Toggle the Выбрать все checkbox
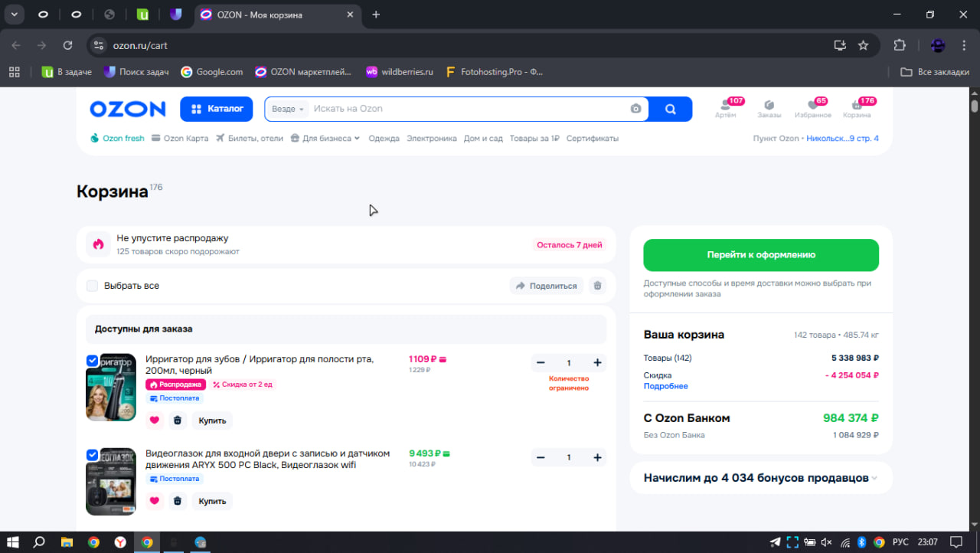This screenshot has width=980, height=553. point(93,286)
